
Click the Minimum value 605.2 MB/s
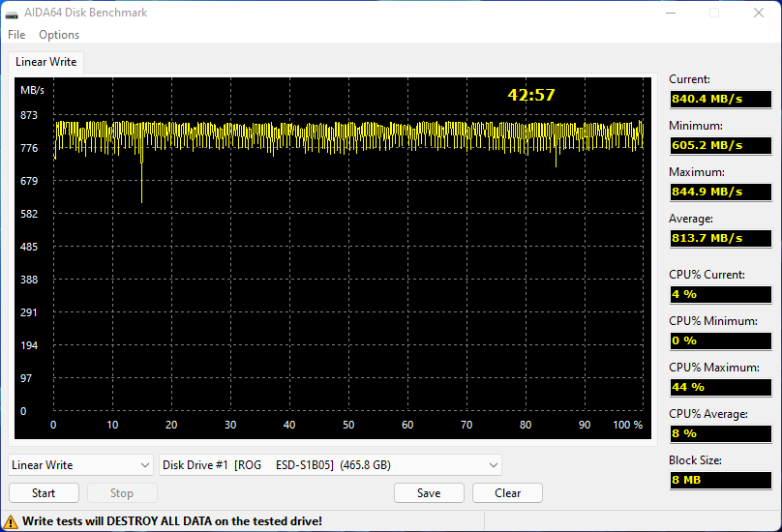(721, 145)
